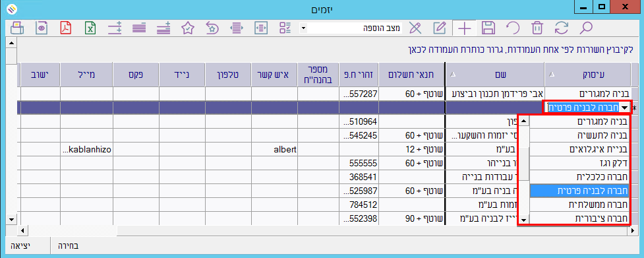Click the plus icon to add record
The height and width of the screenshot is (258, 644).
pos(464,28)
